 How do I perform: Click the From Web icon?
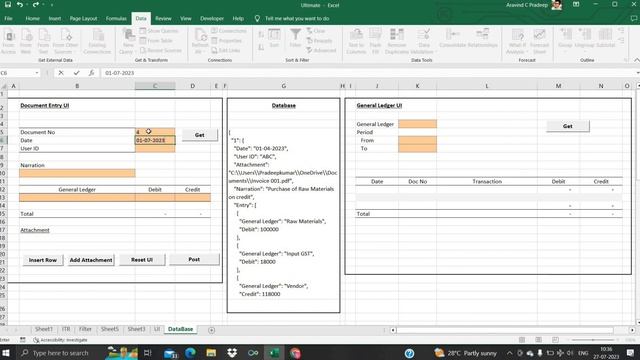click(26, 41)
